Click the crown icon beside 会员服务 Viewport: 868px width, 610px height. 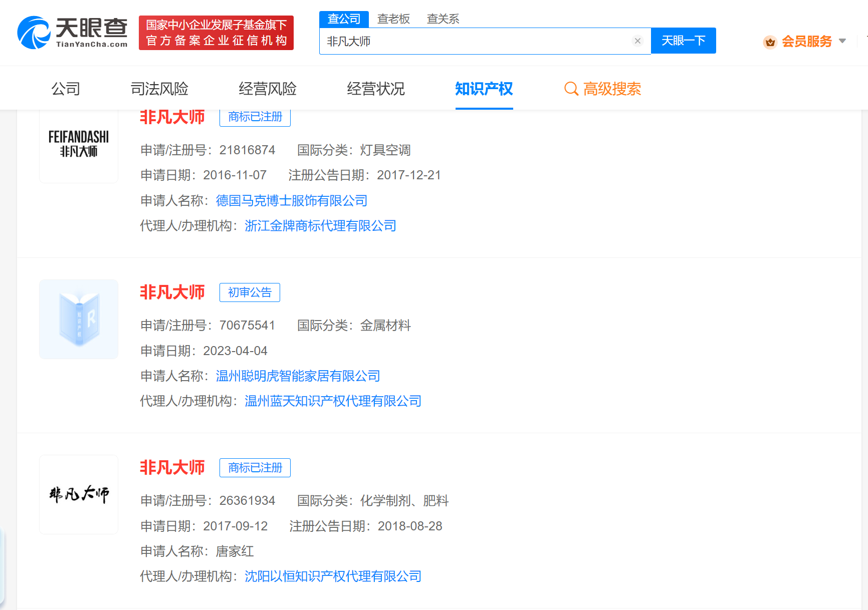coord(770,42)
